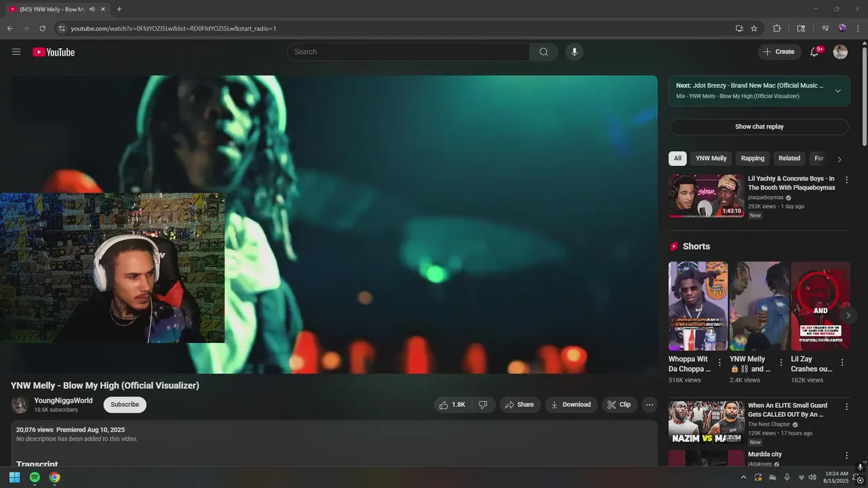Open the YNW Melly short thumbnail
Image resolution: width=868 pixels, height=488 pixels.
click(x=759, y=306)
